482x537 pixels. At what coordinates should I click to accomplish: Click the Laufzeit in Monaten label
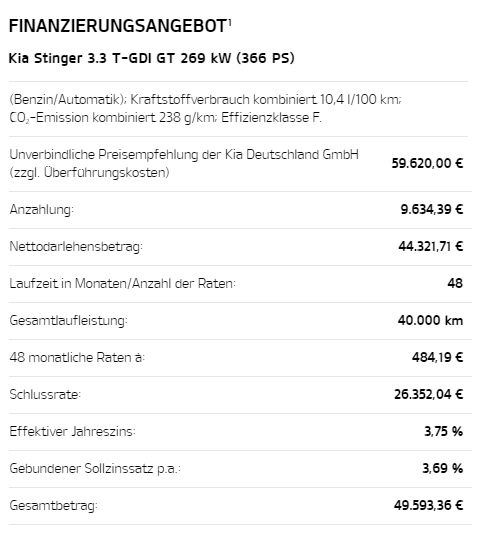[122, 283]
